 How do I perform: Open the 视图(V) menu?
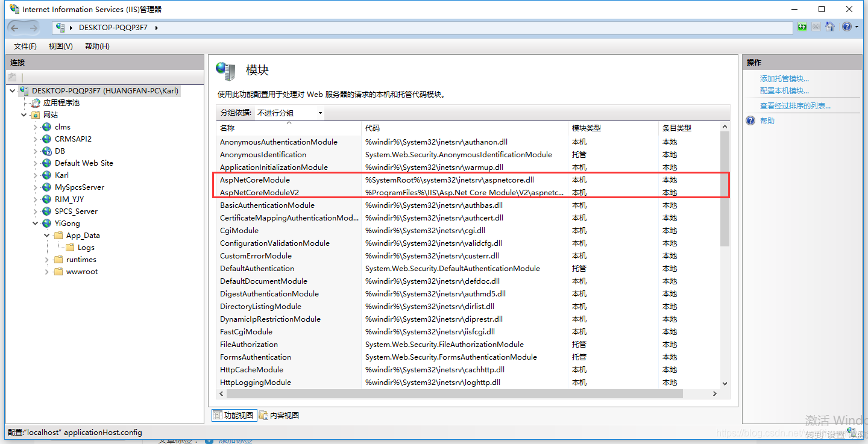pos(61,46)
